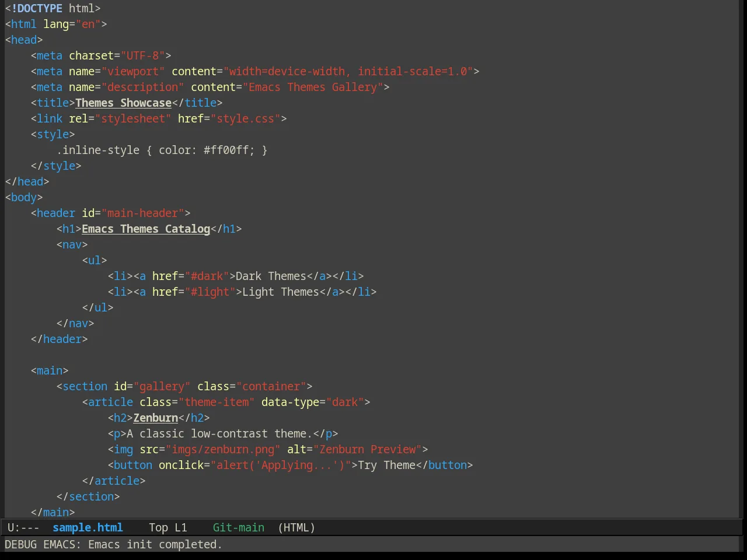Click the opening <ul> tag
Viewport: 747px width, 560px height.
pyautogui.click(x=95, y=260)
